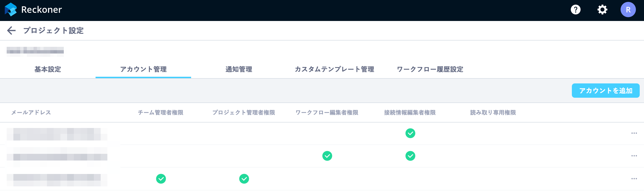
Task: Open the help question mark icon
Action: 575,10
